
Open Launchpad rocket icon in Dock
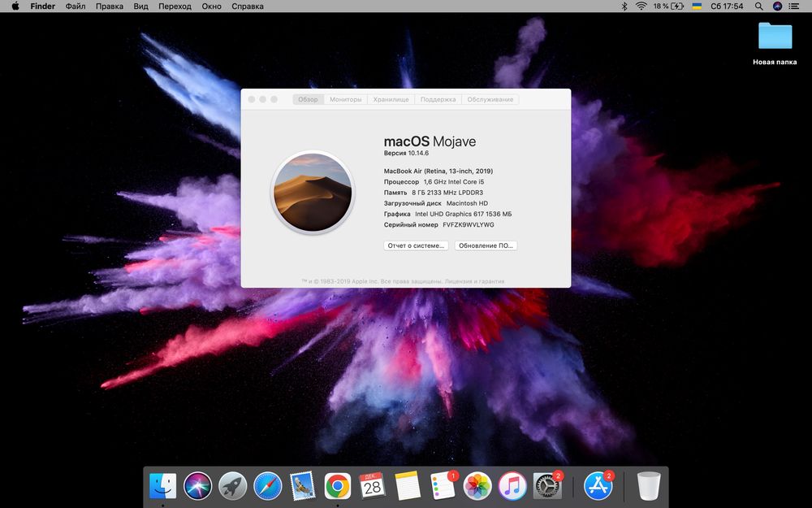[x=232, y=486]
